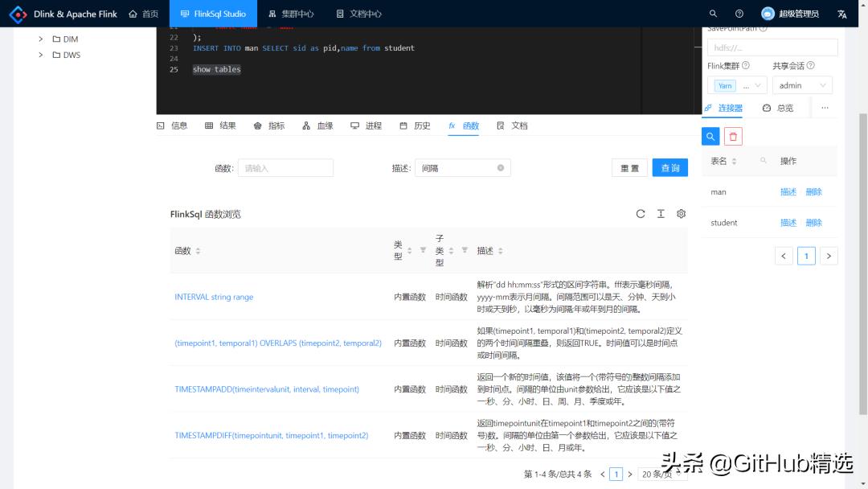The height and width of the screenshot is (489, 868).
Task: Switch to the 血缘 tab
Action: [317, 125]
